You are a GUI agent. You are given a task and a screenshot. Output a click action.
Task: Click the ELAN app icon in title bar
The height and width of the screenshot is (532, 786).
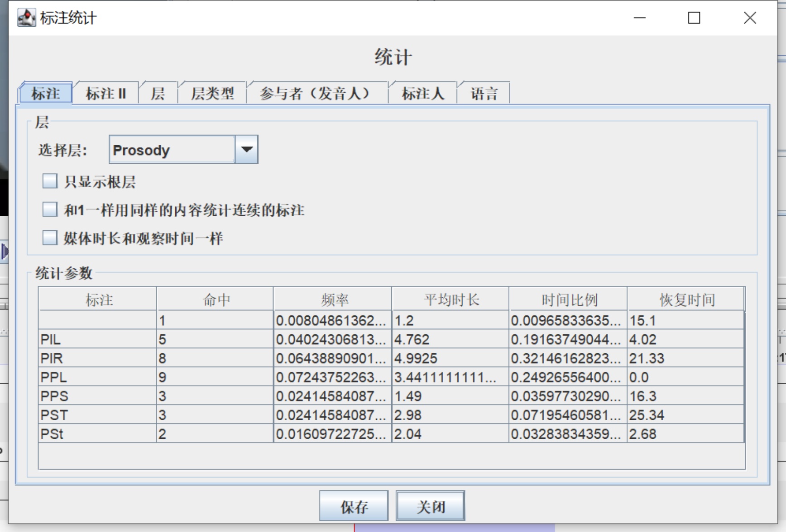26,18
